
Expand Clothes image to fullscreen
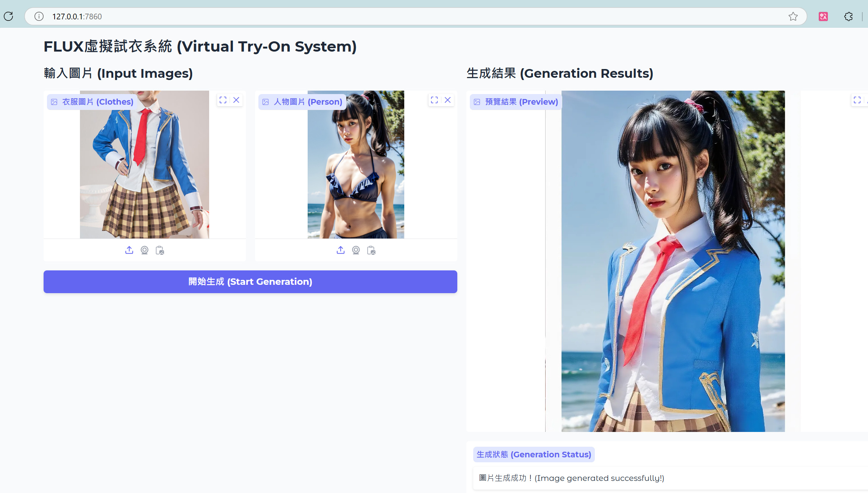click(x=223, y=100)
